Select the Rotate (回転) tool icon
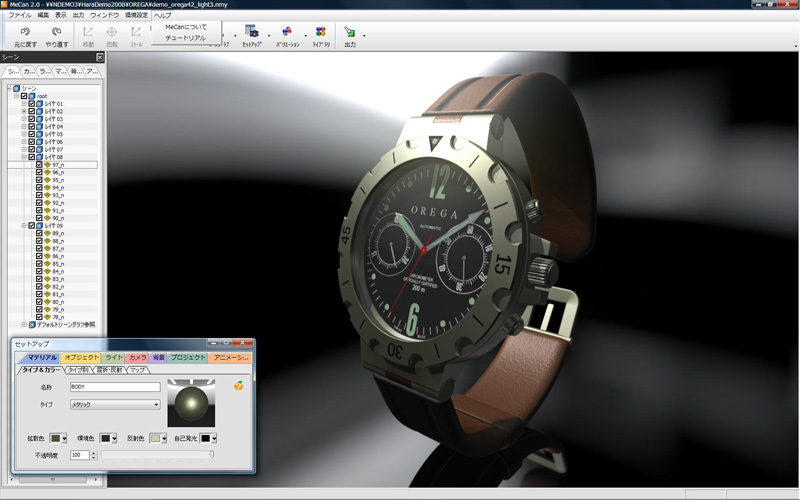Image resolution: width=800 pixels, height=500 pixels. coord(112,32)
